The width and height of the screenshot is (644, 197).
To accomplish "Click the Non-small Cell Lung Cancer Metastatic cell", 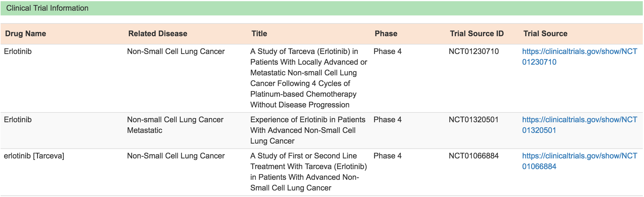I will pyautogui.click(x=175, y=125).
